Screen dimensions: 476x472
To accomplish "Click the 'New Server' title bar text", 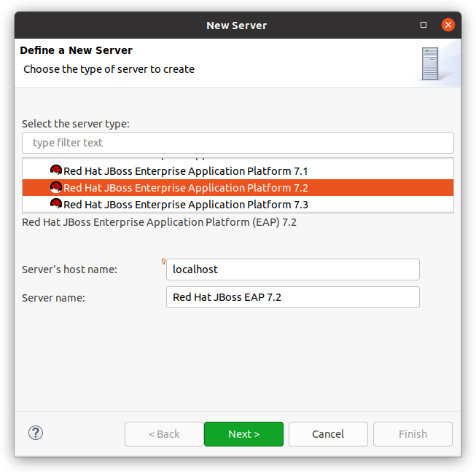I will 236,25.
